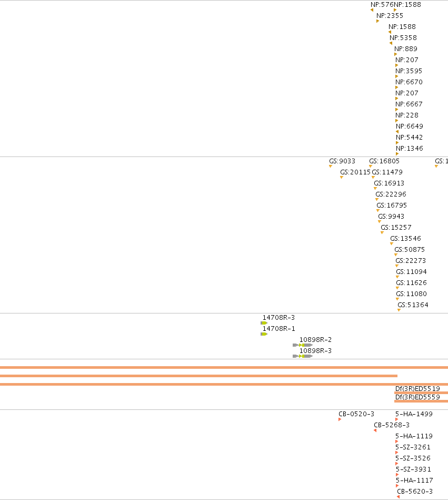Viewport: 448px width, 500px height.
Task: Select the NP:889 insertion marker
Action: 396,54
